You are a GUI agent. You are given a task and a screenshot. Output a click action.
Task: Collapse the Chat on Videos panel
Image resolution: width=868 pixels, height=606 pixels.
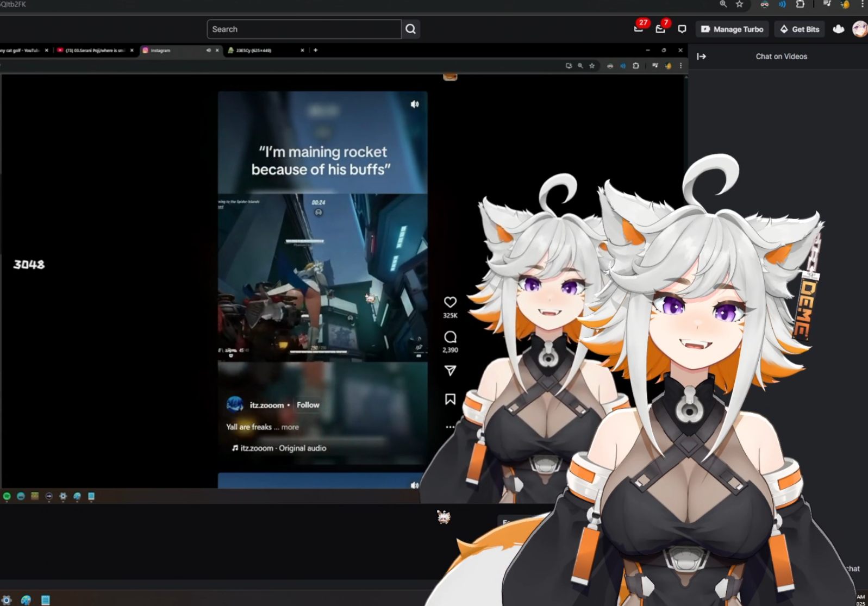[x=702, y=57]
